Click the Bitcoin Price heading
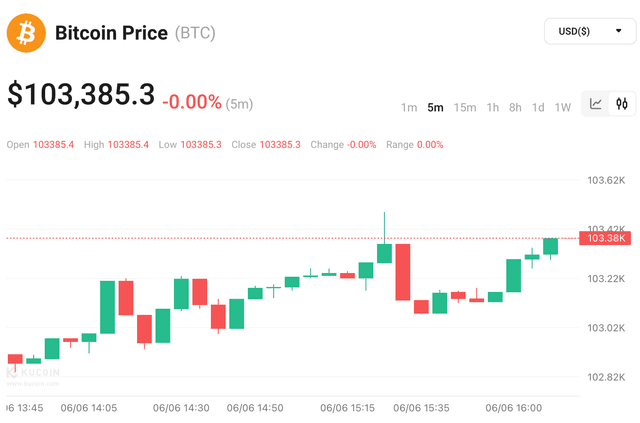Viewport: 640px width, 423px height. coord(111,33)
